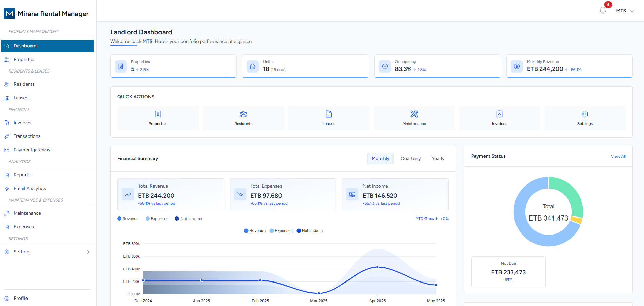Click the dollar icon on Monthly Revenue card
Image resolution: width=644 pixels, height=306 pixels.
coord(517,66)
